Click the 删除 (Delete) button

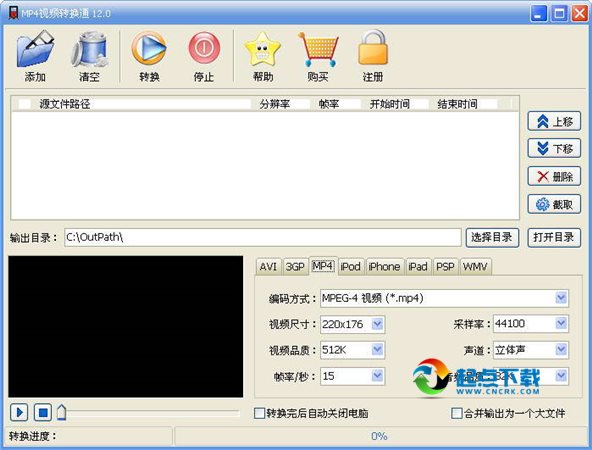pos(554,176)
